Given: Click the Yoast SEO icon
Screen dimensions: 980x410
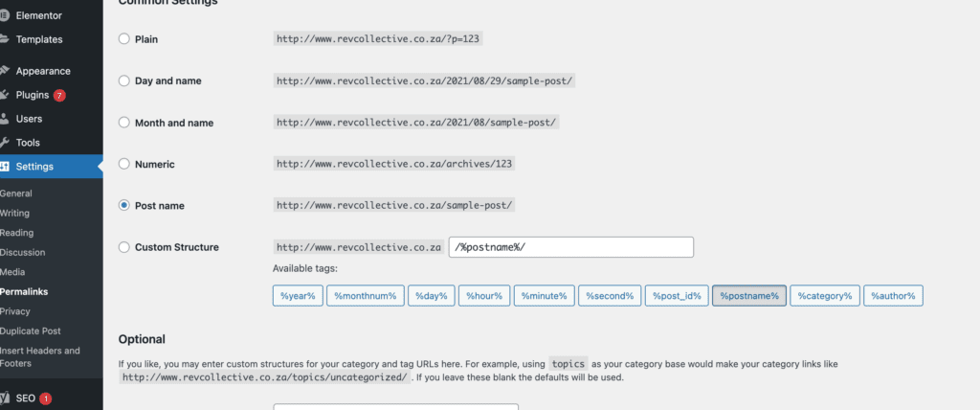Looking at the screenshot, I should click(x=5, y=399).
